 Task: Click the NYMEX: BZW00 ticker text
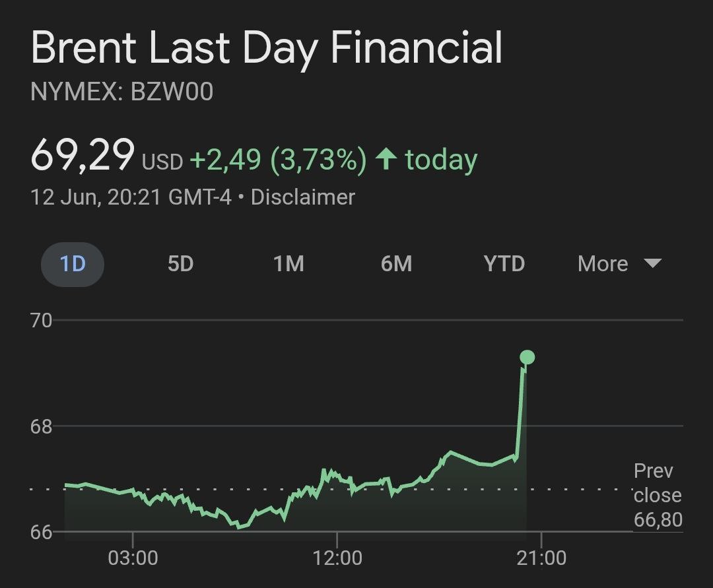coord(122,92)
